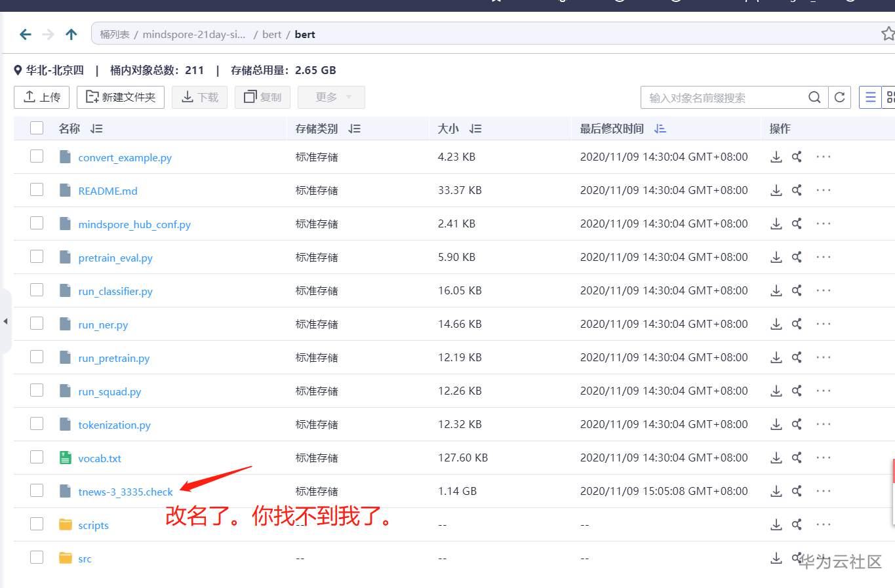Click the 下载 download button

point(200,98)
